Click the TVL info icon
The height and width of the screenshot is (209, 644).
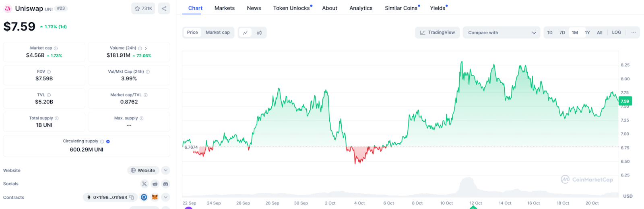[x=49, y=95]
